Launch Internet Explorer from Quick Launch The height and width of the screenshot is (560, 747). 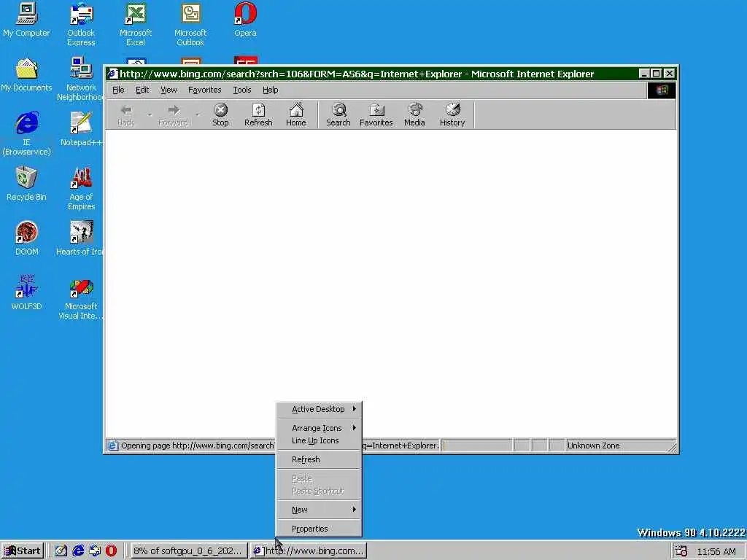[x=78, y=551]
